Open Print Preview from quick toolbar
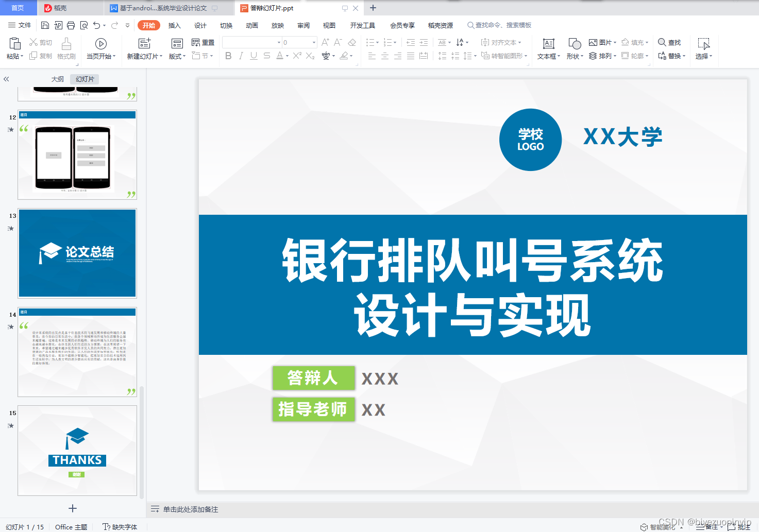This screenshot has height=532, width=759. pos(83,25)
